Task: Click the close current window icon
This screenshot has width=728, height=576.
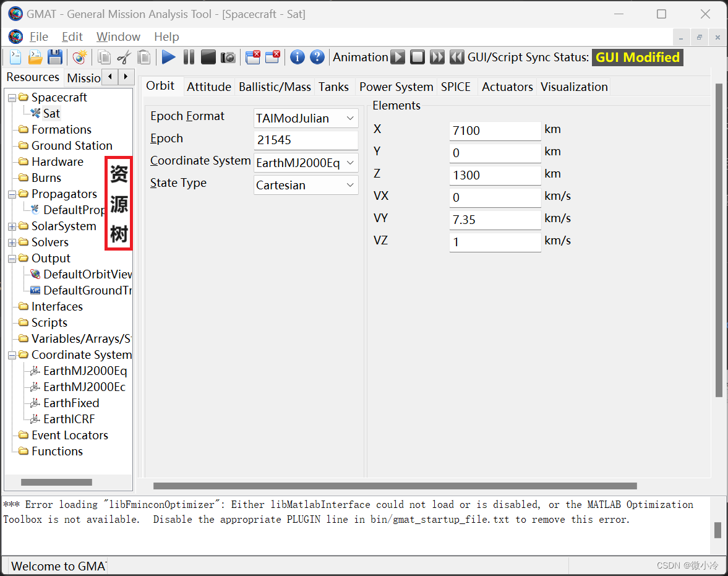Action: 273,57
